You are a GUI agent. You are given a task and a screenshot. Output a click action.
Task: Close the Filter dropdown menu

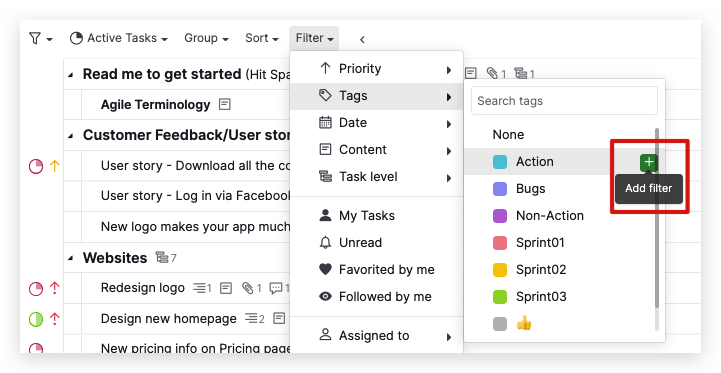click(314, 38)
